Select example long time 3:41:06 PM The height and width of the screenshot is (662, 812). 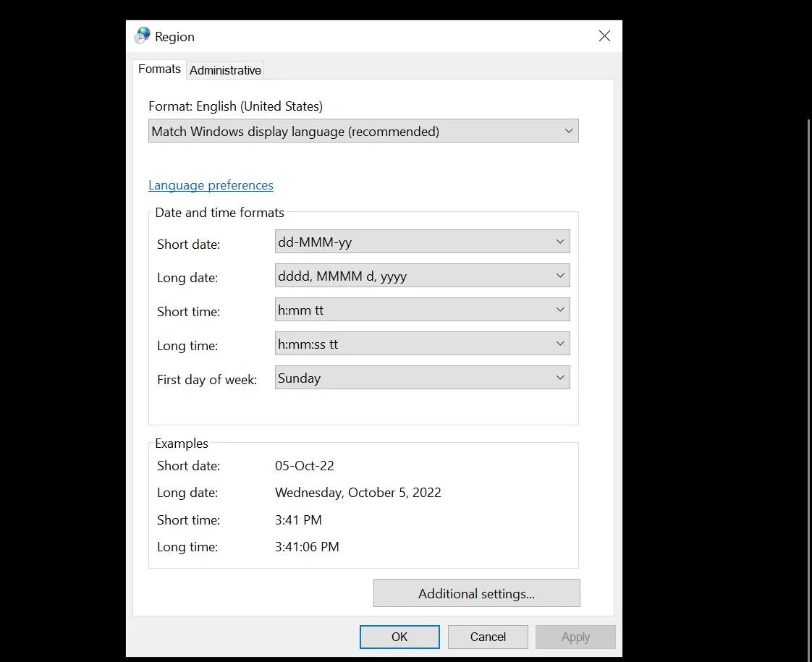tap(307, 546)
